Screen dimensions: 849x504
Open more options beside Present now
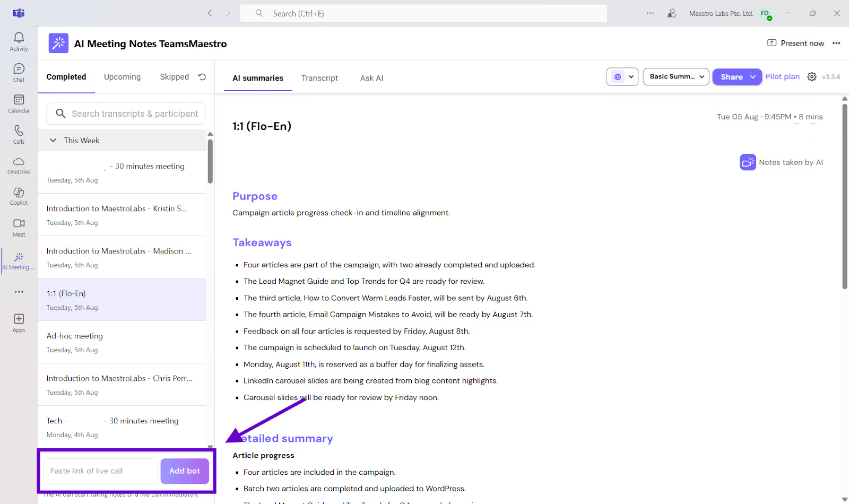[836, 44]
